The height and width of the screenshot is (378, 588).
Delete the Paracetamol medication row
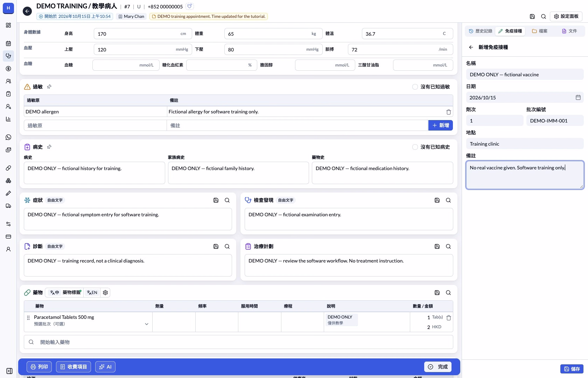[x=449, y=318]
